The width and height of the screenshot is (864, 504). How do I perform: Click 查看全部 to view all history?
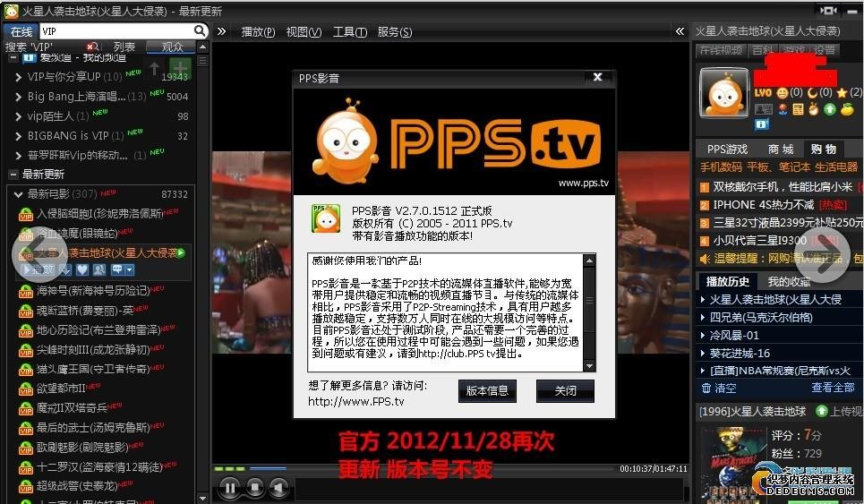pos(833,388)
